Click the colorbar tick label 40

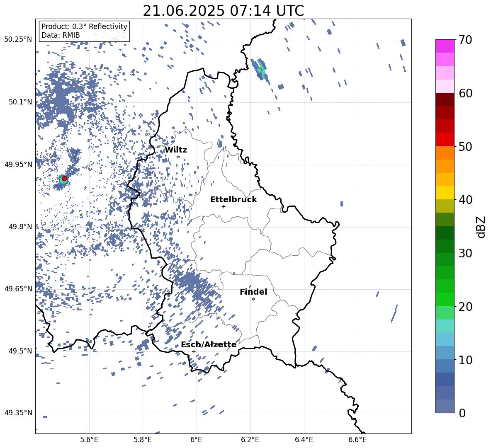465,200
